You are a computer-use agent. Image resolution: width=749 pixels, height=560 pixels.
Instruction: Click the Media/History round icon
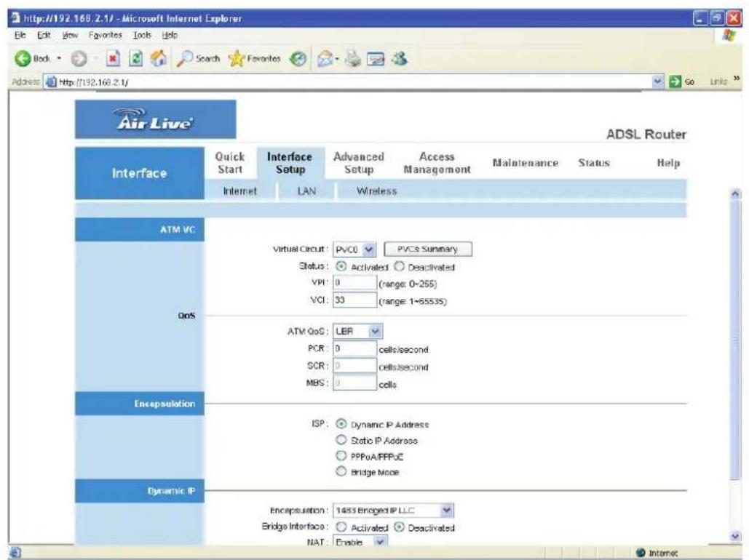pyautogui.click(x=298, y=59)
